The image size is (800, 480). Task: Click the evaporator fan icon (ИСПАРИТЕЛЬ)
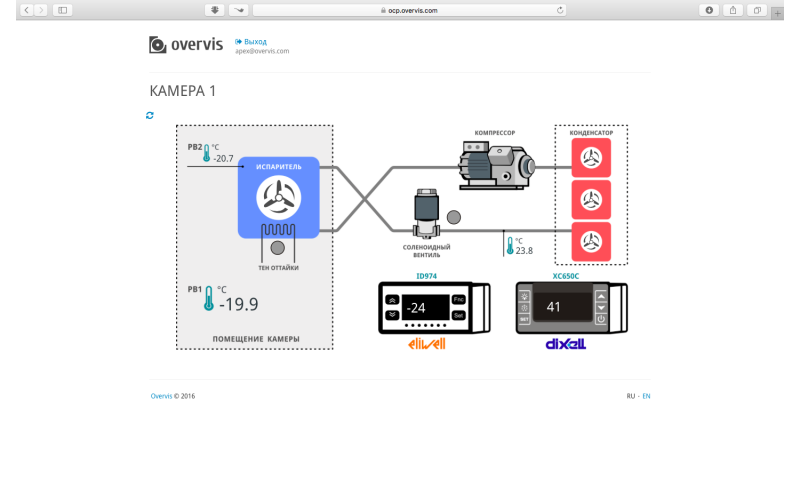tap(278, 198)
